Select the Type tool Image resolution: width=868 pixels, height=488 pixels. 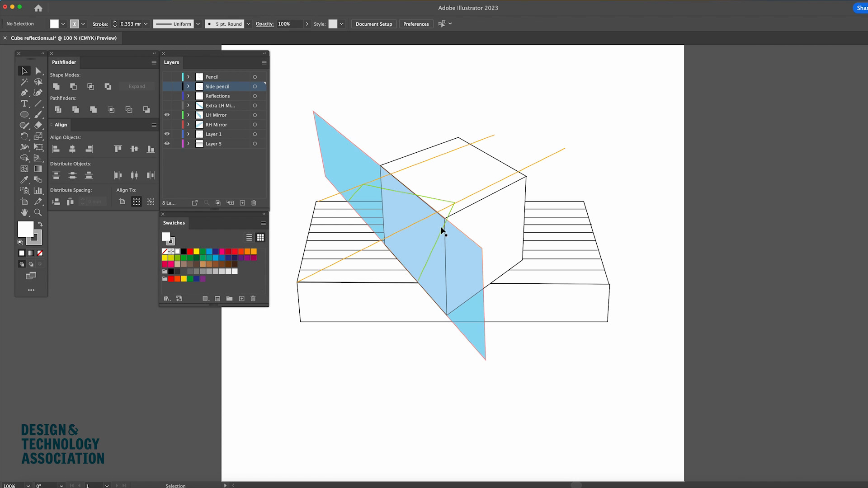pyautogui.click(x=24, y=103)
